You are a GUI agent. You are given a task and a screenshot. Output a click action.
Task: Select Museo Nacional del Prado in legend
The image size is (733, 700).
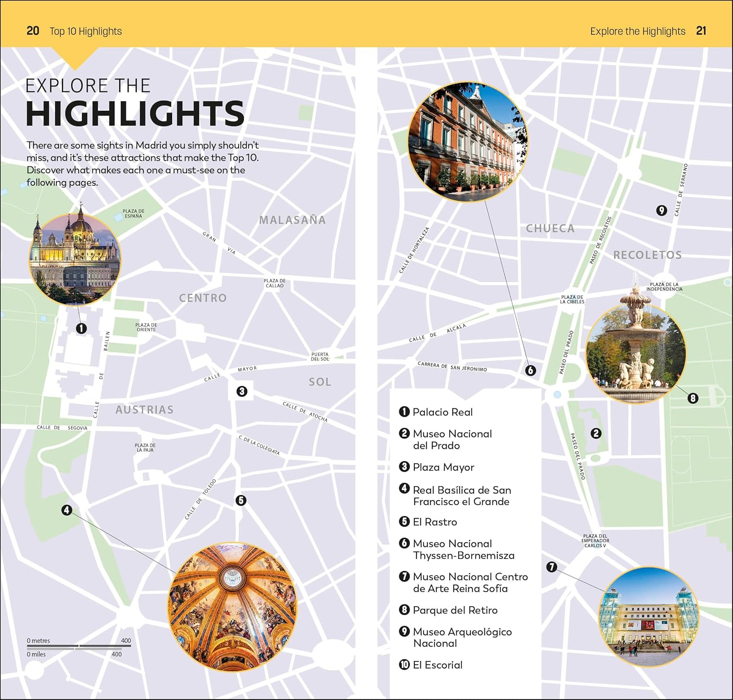452,440
